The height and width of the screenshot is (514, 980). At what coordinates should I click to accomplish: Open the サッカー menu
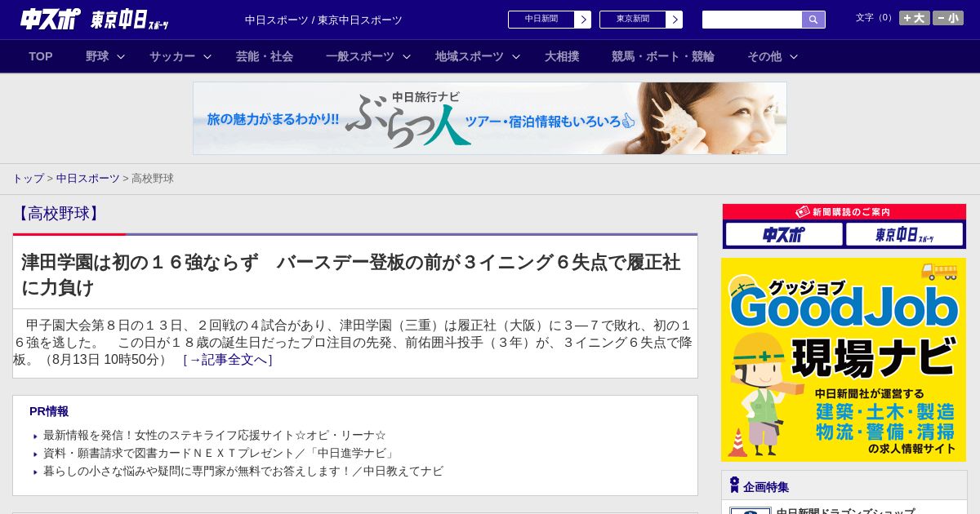(x=172, y=56)
